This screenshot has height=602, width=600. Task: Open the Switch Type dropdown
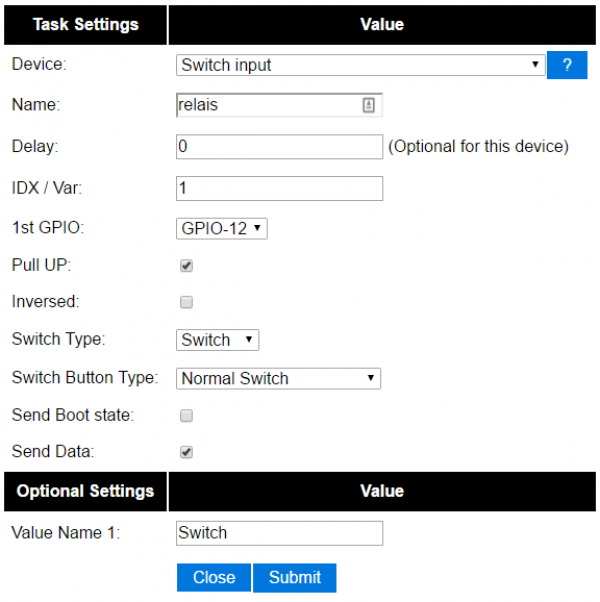click(x=217, y=340)
